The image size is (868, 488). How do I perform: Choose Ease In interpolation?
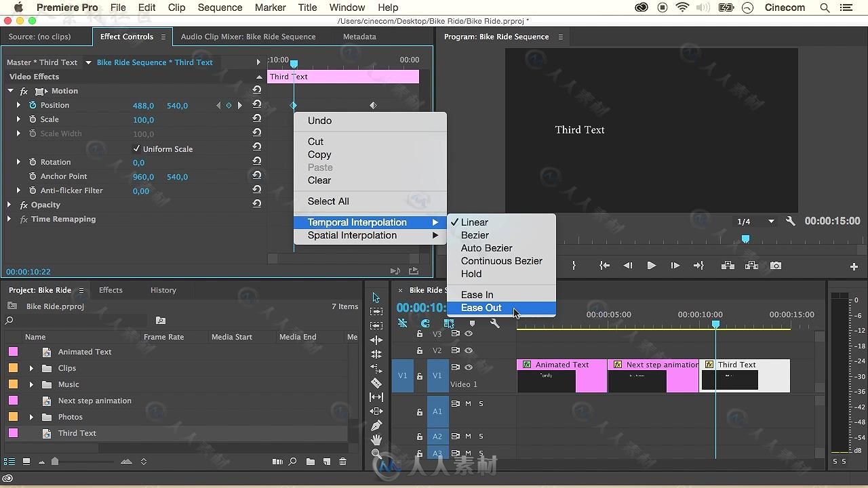coord(502,295)
